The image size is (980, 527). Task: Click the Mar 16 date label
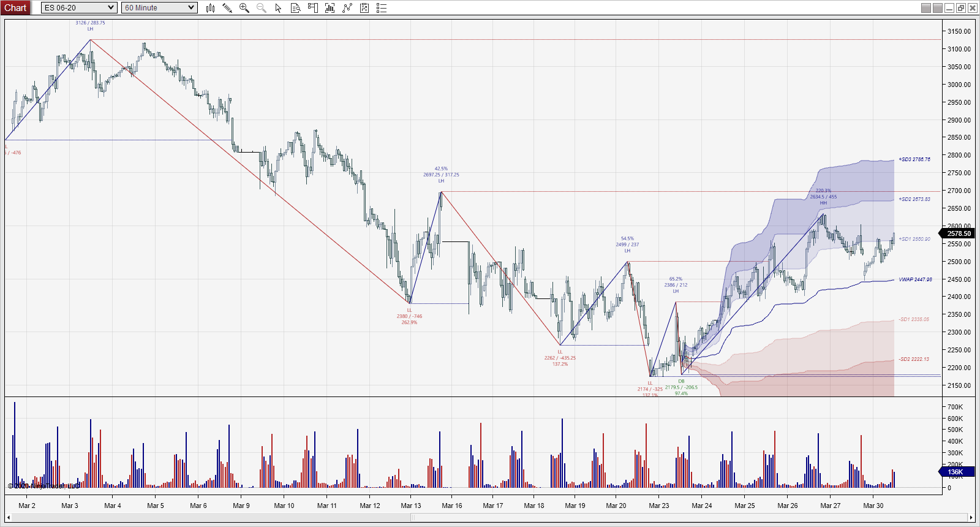pos(452,506)
